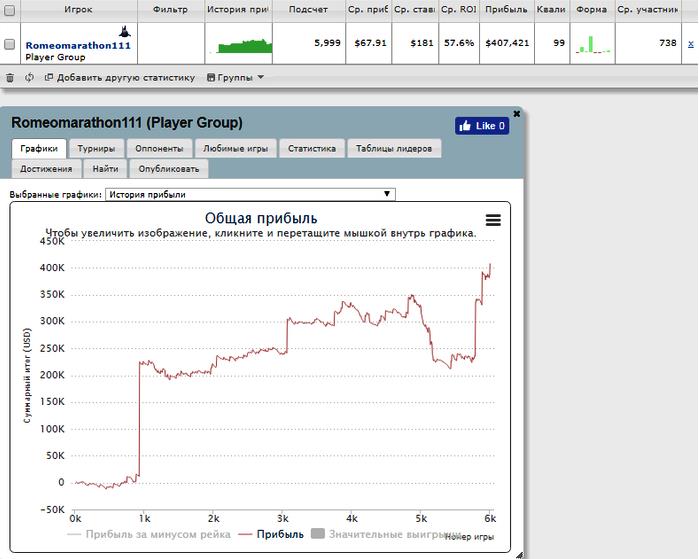Sort by the Прибыль column header
699x559 pixels.
point(506,9)
